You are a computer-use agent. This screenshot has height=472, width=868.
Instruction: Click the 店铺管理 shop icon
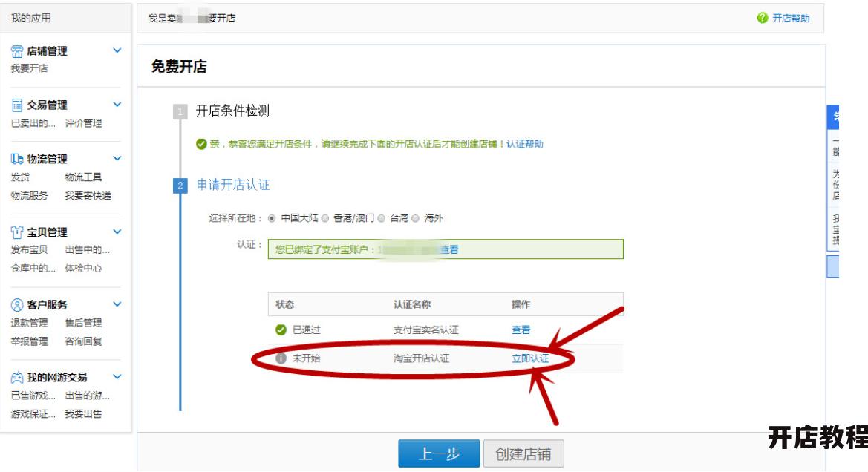click(17, 51)
